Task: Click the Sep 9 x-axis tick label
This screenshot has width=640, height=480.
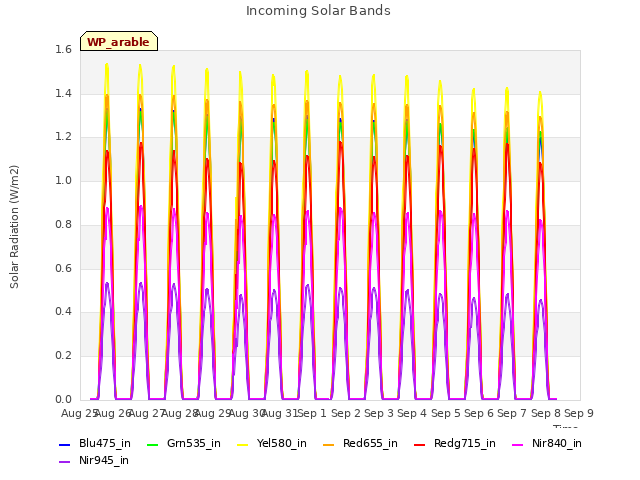Action: point(579,413)
